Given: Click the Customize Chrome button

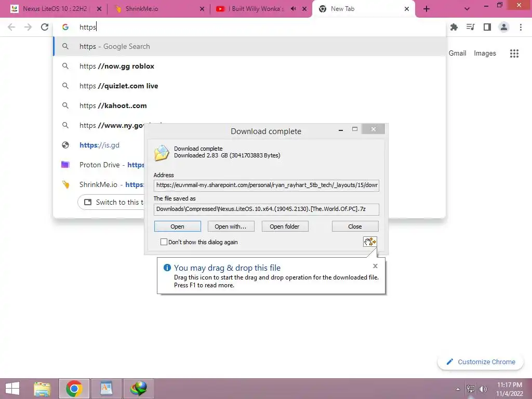Looking at the screenshot, I should coord(481,362).
